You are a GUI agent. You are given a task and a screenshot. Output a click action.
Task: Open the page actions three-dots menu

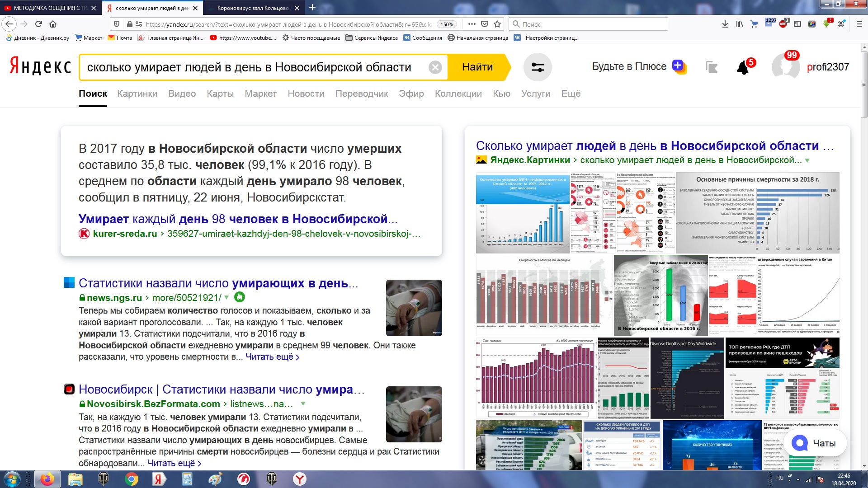[x=472, y=24]
